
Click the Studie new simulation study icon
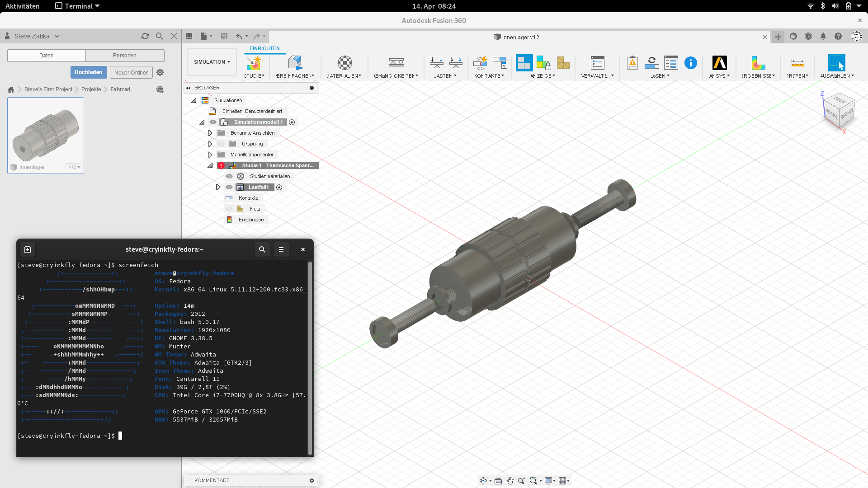(254, 63)
